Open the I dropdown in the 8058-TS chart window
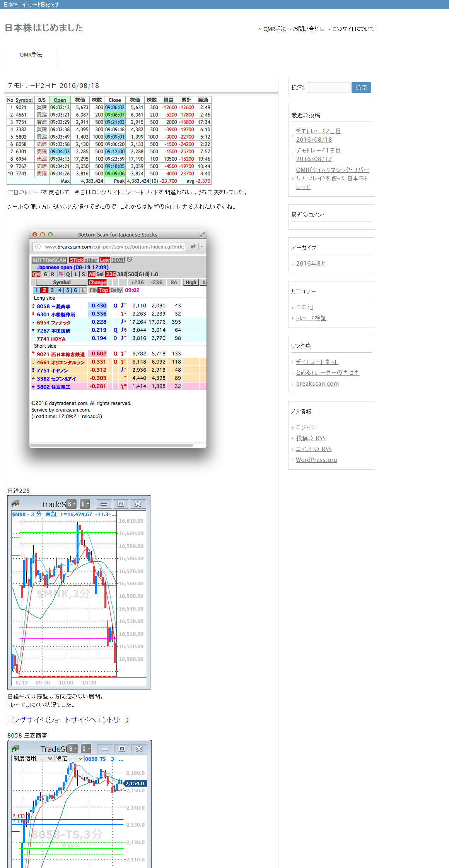Screen dimensions: 449x868 [x=86, y=748]
